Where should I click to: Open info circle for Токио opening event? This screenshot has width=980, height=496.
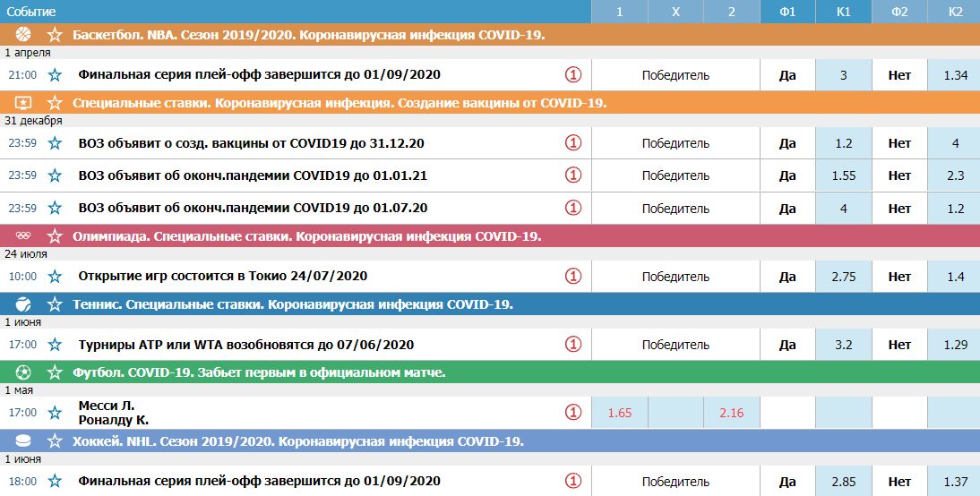coord(573,276)
